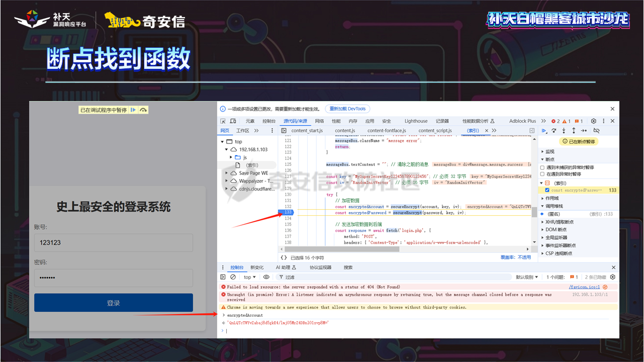Click the step over function icon
The image size is (644, 362).
554,131
